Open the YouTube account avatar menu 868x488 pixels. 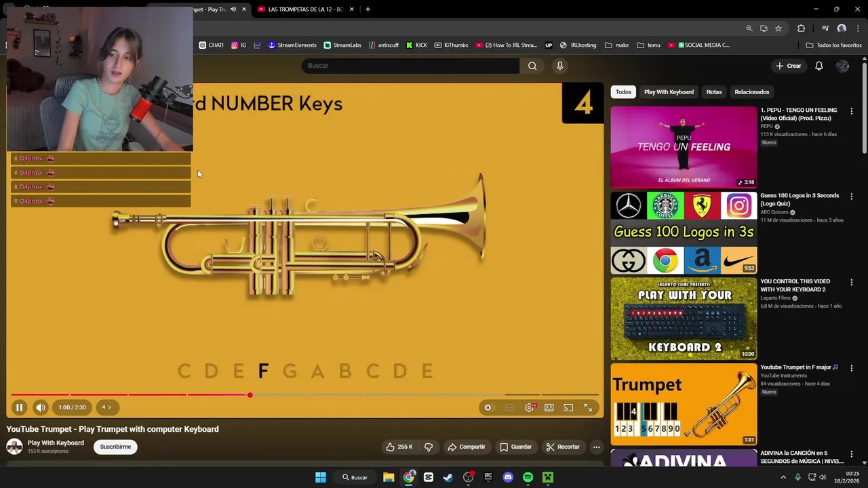coord(842,66)
